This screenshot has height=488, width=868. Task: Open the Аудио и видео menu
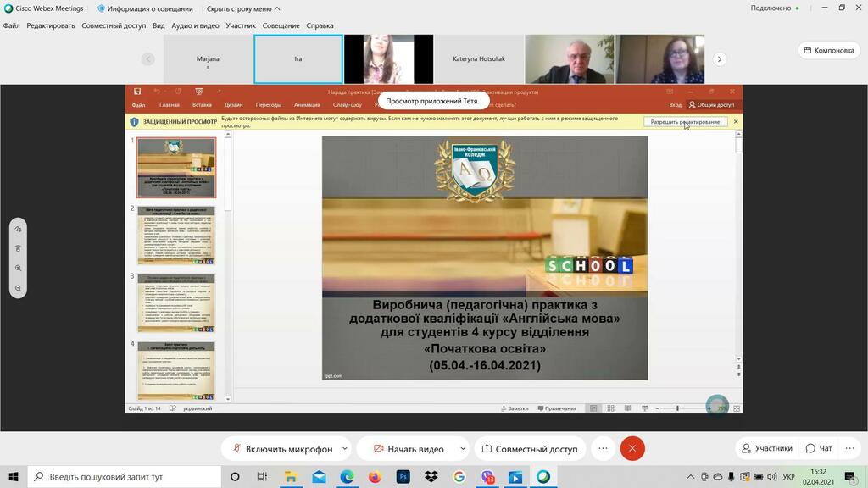click(196, 25)
